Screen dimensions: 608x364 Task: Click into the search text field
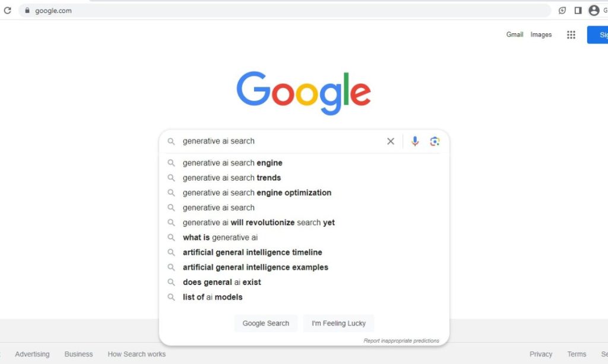point(279,141)
